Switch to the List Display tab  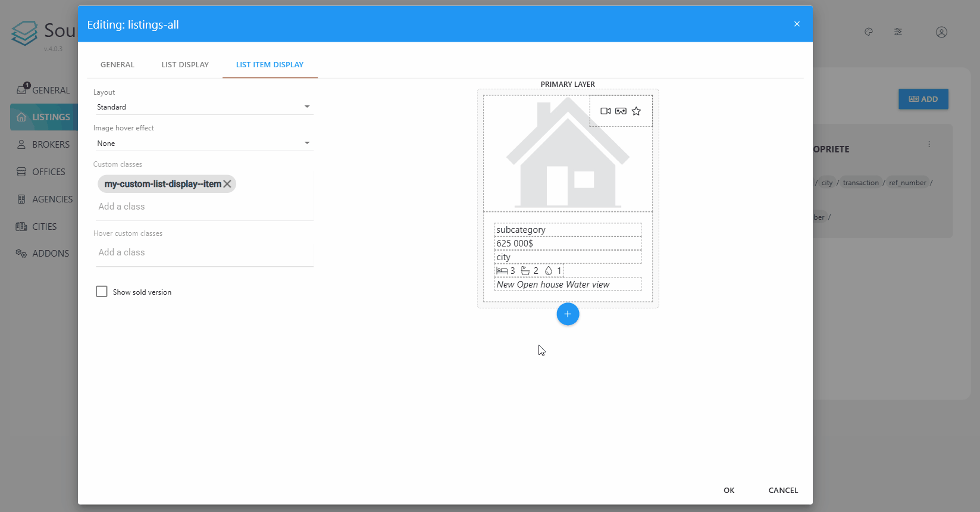[185, 64]
